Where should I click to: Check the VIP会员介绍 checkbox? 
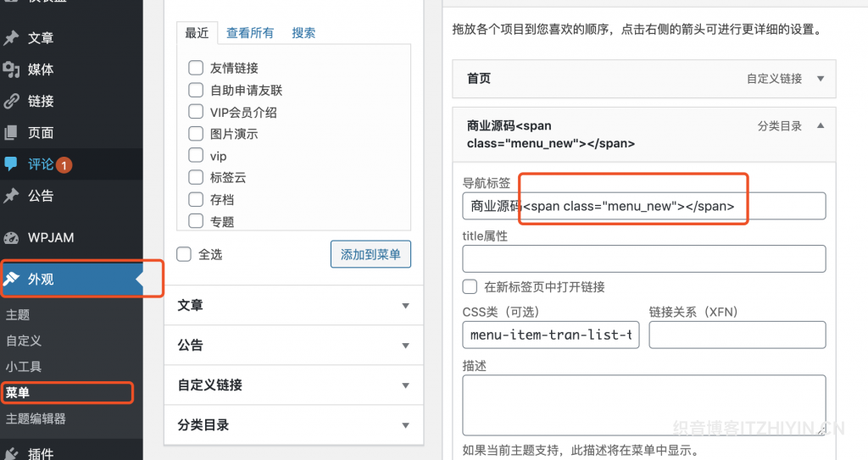(196, 111)
